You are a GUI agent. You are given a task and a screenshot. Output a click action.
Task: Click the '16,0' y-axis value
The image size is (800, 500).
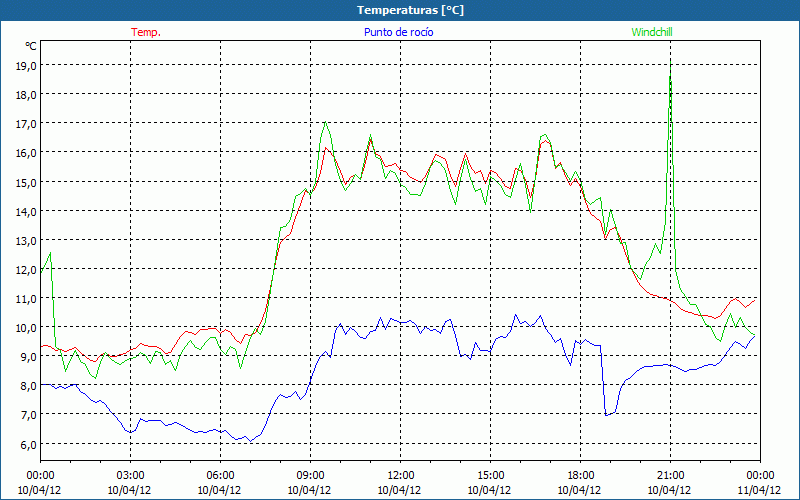click(26, 153)
